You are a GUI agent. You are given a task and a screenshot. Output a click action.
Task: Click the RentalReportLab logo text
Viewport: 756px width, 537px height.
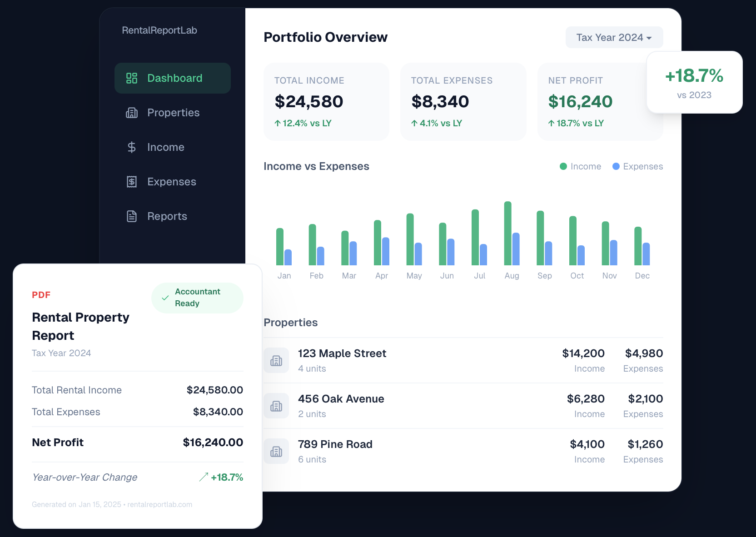click(x=159, y=30)
